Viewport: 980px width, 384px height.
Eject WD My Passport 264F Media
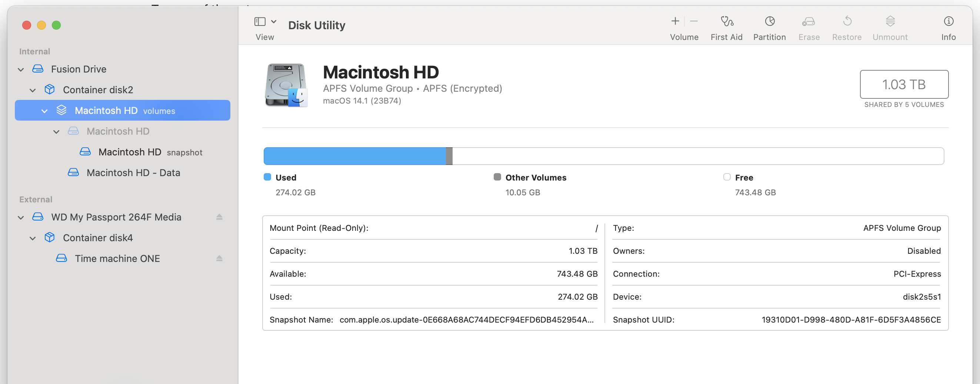click(x=219, y=217)
